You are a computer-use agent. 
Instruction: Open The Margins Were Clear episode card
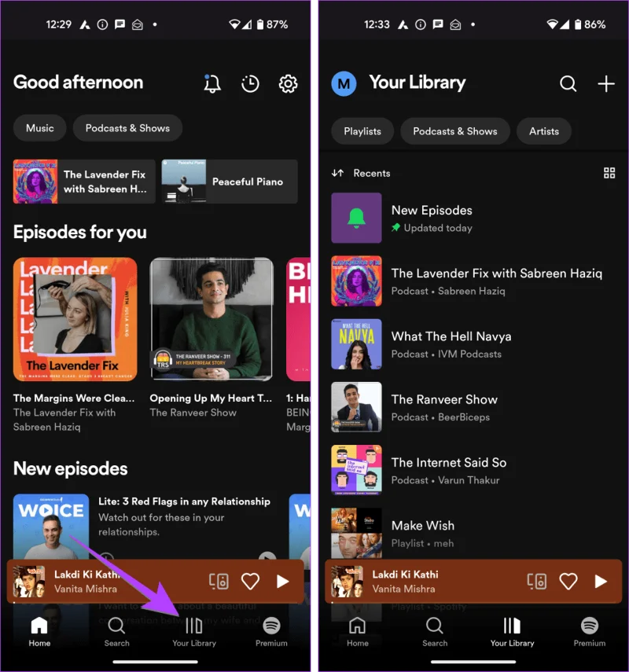(x=75, y=344)
